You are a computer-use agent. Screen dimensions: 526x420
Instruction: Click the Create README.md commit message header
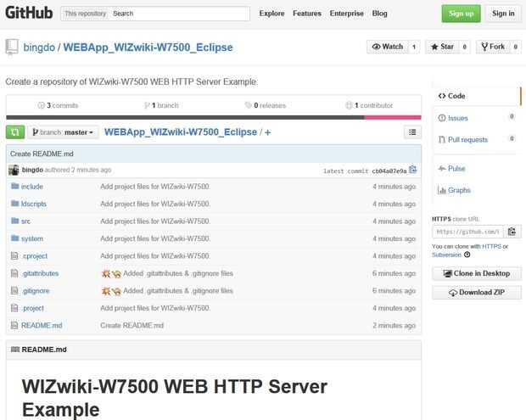[x=42, y=154]
